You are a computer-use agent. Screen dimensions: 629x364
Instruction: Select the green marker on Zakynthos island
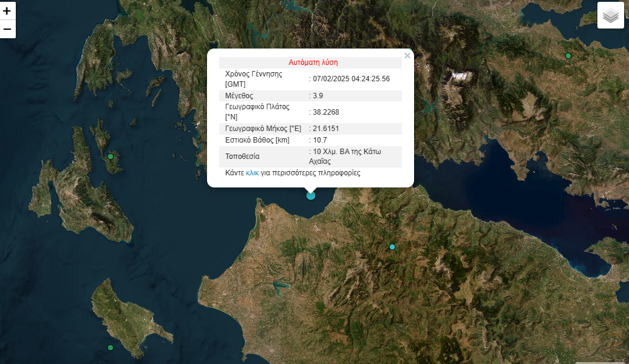pyautogui.click(x=110, y=348)
